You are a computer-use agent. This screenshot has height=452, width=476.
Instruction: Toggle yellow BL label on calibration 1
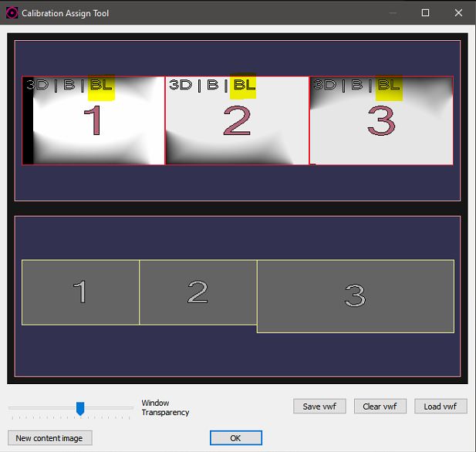tap(101, 86)
